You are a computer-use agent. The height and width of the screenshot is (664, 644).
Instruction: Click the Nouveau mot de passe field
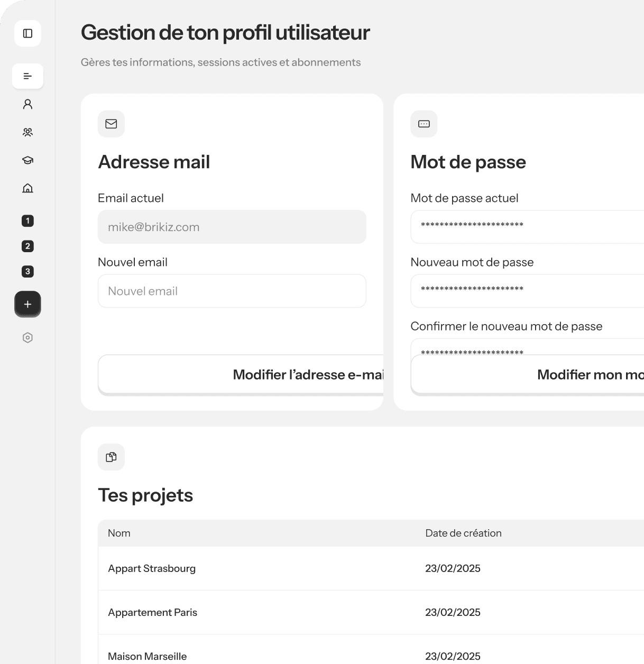527,291
